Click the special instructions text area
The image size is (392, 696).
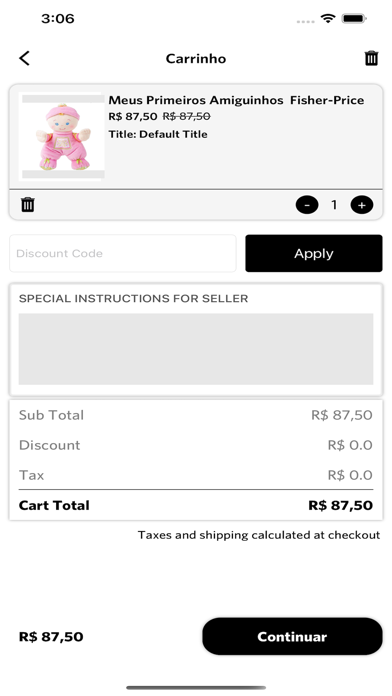[196, 349]
